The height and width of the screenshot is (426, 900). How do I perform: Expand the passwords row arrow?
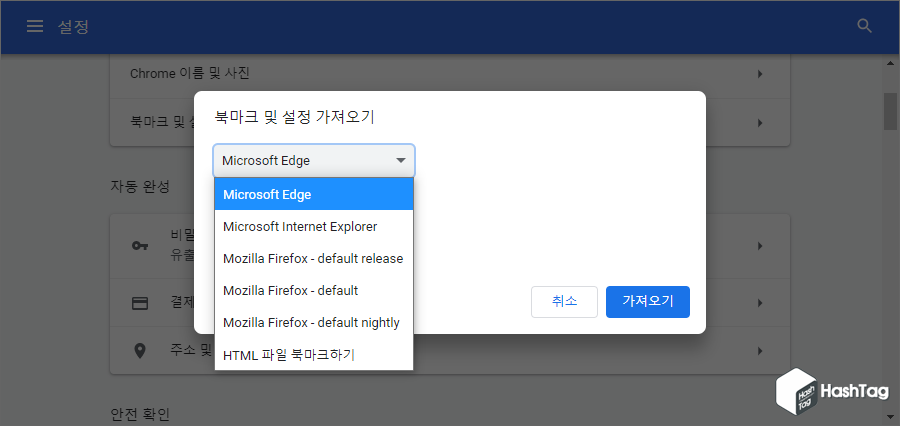tap(760, 246)
